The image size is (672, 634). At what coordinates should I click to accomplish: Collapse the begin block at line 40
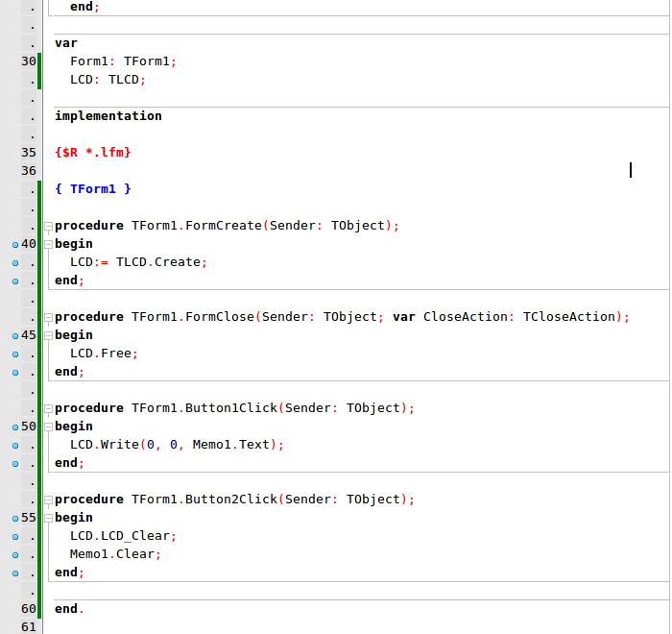coord(48,245)
